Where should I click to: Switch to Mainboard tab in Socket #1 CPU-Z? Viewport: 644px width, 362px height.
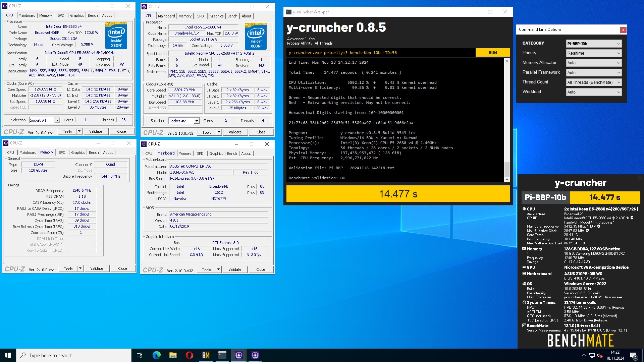27,15
